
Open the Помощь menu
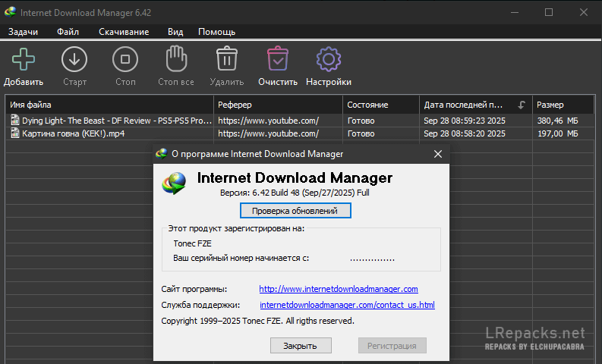click(x=216, y=32)
